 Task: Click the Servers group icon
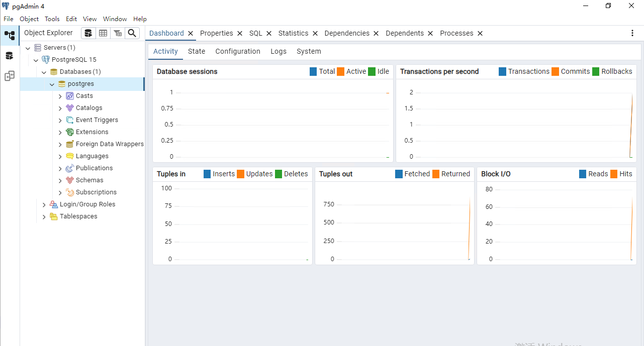tap(38, 48)
